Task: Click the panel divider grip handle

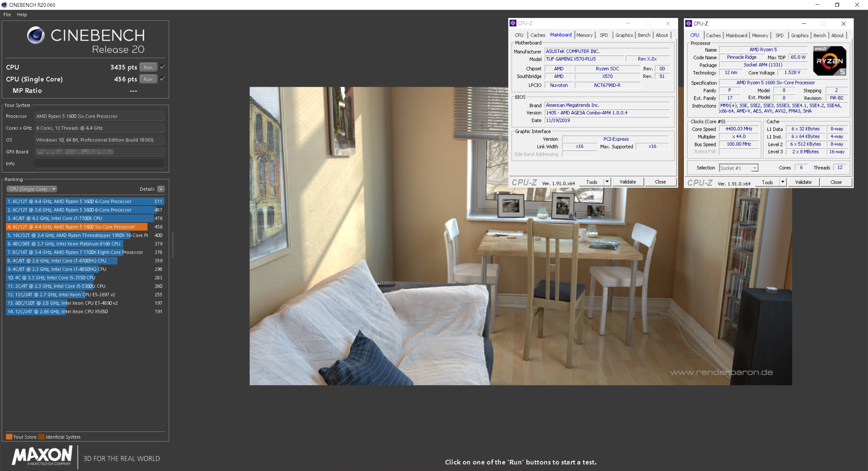Action: 173,245
